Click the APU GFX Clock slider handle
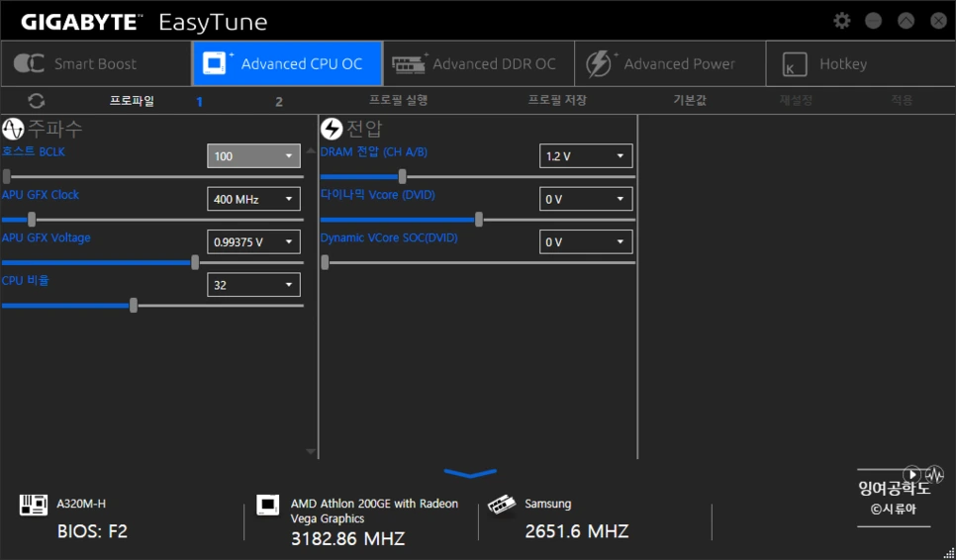 pos(32,220)
